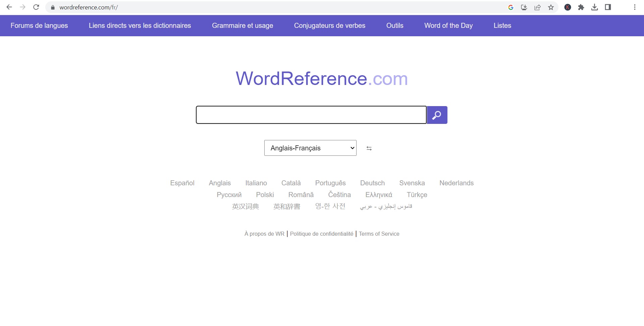Screen dimensions: 644x326
Task: Open the Politique de confidentialité link
Action: pyautogui.click(x=321, y=234)
